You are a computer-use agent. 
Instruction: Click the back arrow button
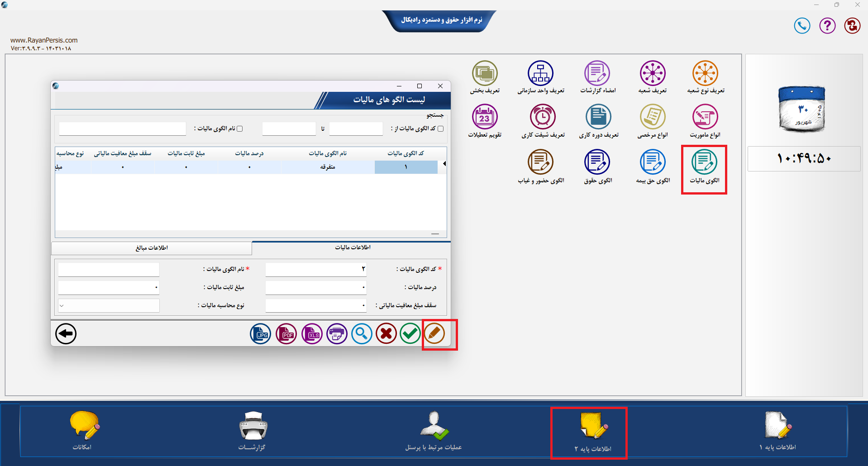[x=66, y=334]
